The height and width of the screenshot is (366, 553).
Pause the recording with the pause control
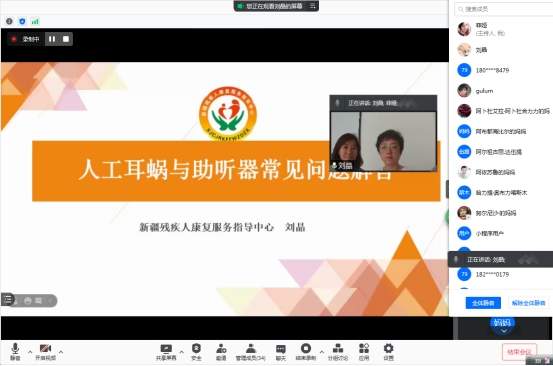(52, 39)
